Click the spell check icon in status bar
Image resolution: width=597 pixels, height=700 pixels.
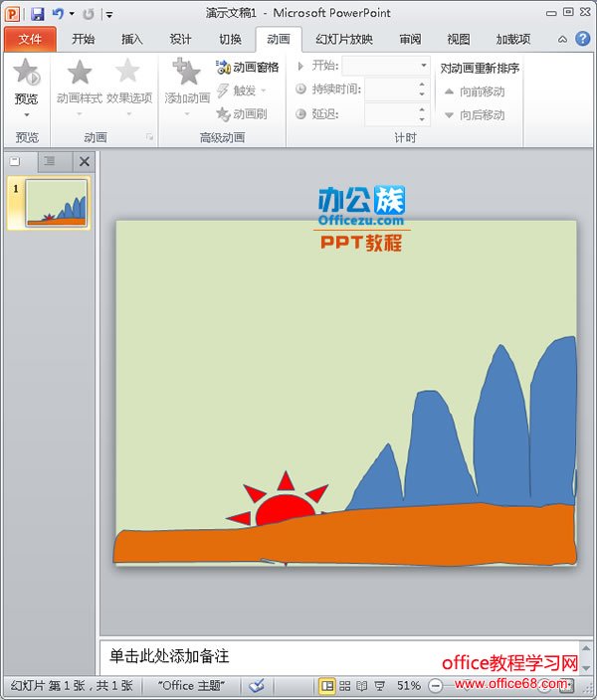click(x=257, y=685)
